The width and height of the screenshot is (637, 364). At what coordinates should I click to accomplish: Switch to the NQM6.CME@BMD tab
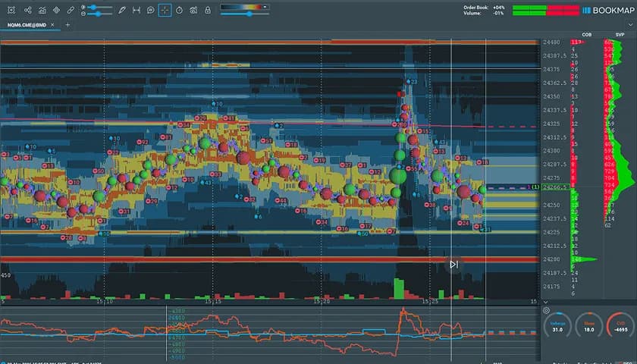tap(27, 25)
